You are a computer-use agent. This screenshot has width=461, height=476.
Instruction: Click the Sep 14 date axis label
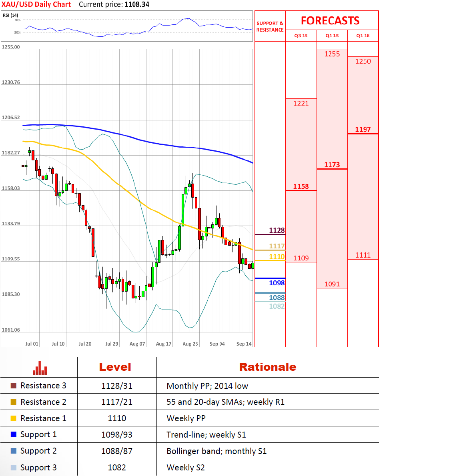tap(244, 344)
